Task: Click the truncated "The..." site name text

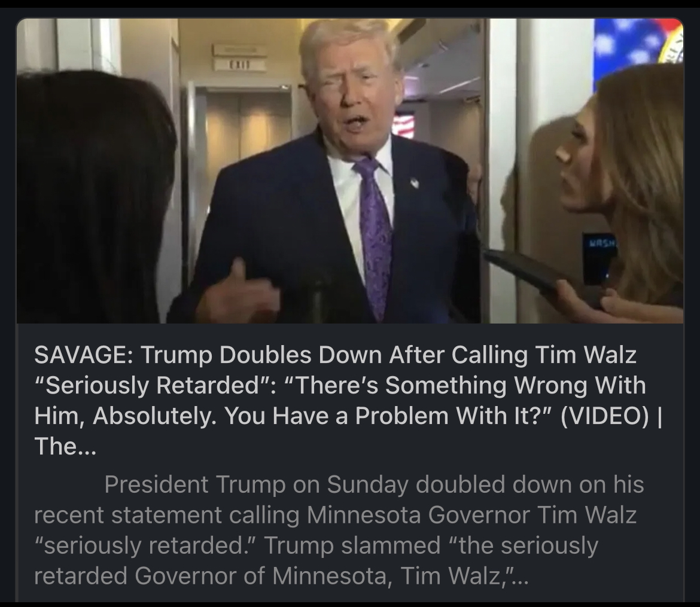Action: coord(65,446)
